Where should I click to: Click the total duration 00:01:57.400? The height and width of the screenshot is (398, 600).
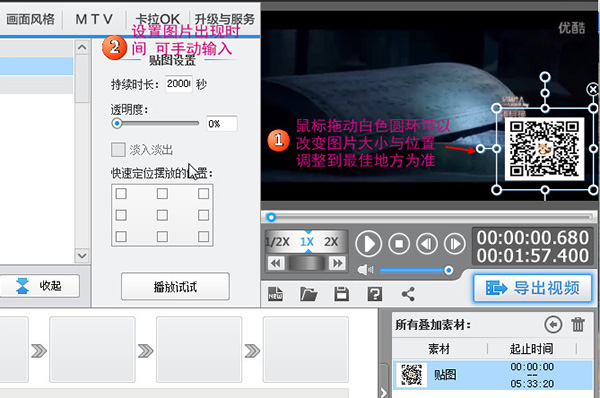[x=532, y=256]
